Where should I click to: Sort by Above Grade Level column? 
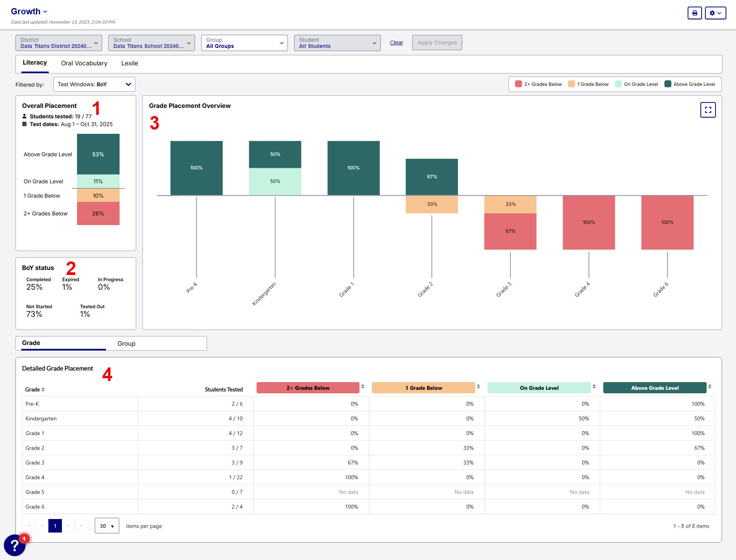710,387
